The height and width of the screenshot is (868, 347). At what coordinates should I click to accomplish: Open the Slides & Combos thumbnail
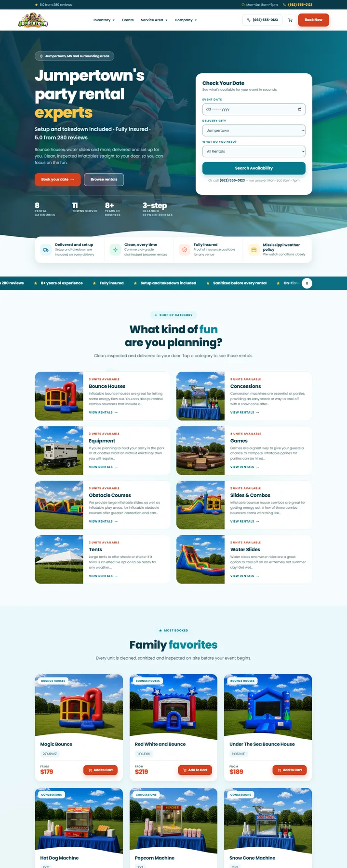200,505
